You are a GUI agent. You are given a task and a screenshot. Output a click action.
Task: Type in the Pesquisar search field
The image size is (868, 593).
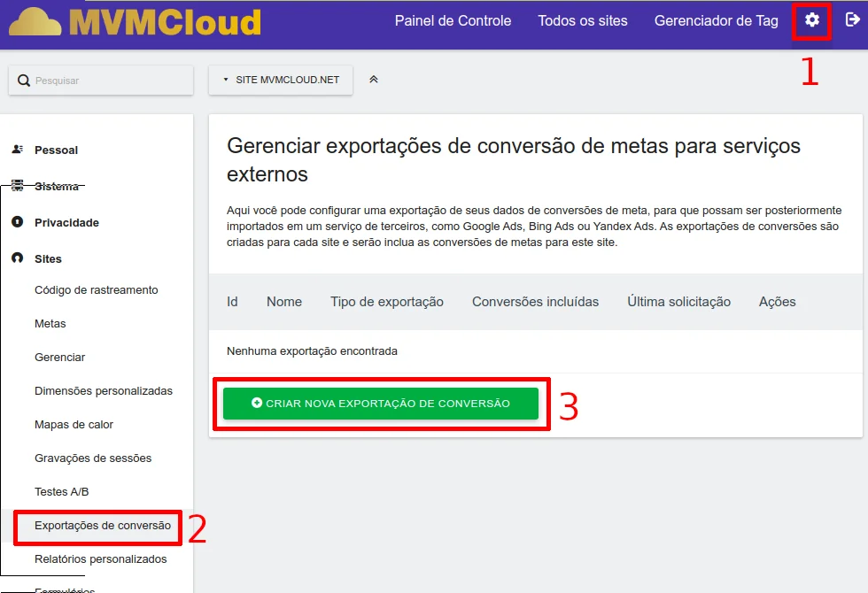[x=106, y=81]
